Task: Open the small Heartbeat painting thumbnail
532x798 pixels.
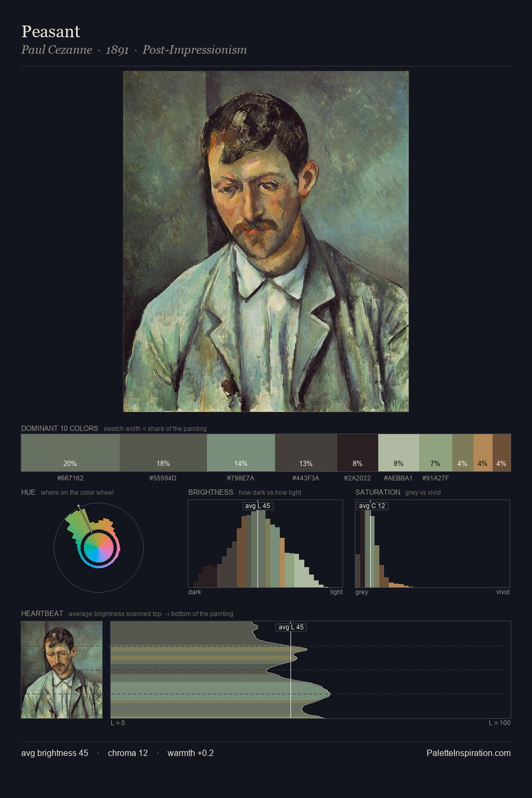Action: pos(62,670)
